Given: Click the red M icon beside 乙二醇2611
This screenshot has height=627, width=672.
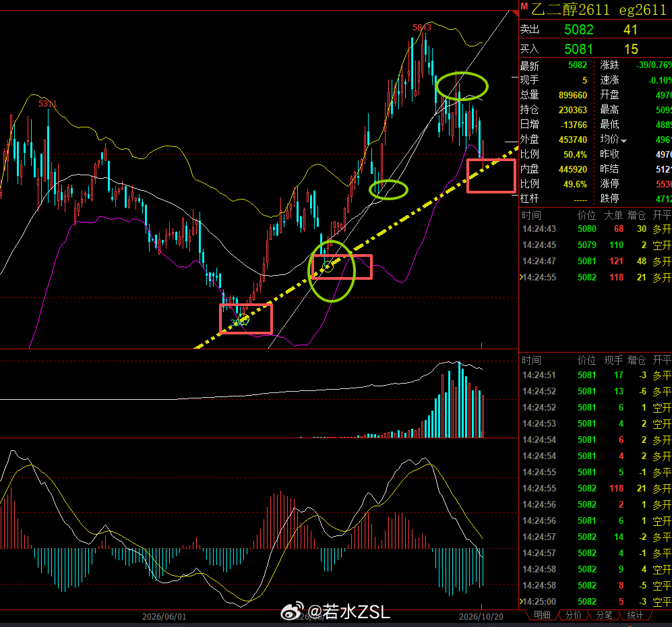Looking at the screenshot, I should [x=524, y=6].
